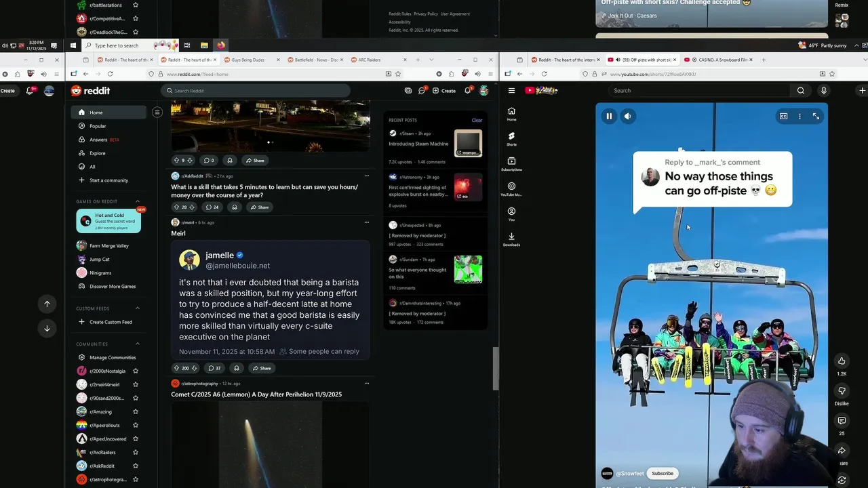Expand the Short to fullscreen
This screenshot has height=488, width=868.
tap(816, 116)
